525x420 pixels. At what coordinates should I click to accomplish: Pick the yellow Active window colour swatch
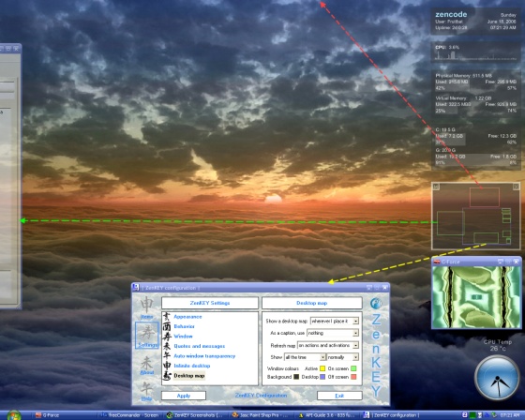tap(322, 368)
